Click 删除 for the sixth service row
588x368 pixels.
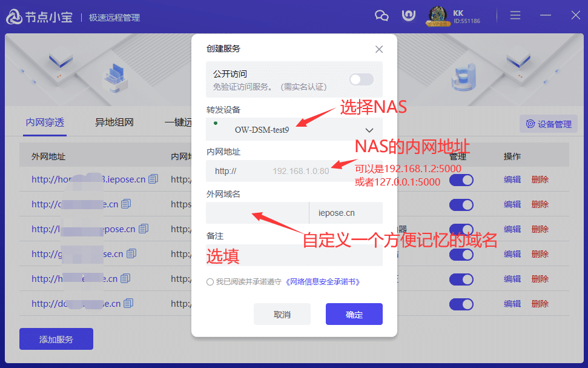tap(540, 303)
